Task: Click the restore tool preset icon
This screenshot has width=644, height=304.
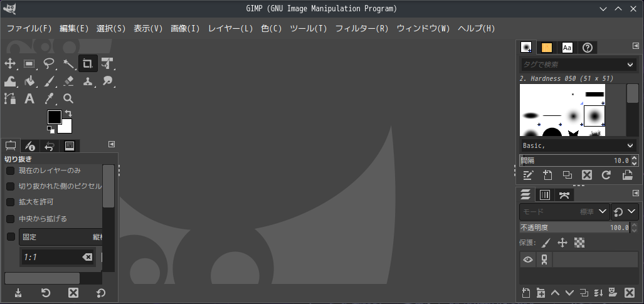Action: click(46, 293)
